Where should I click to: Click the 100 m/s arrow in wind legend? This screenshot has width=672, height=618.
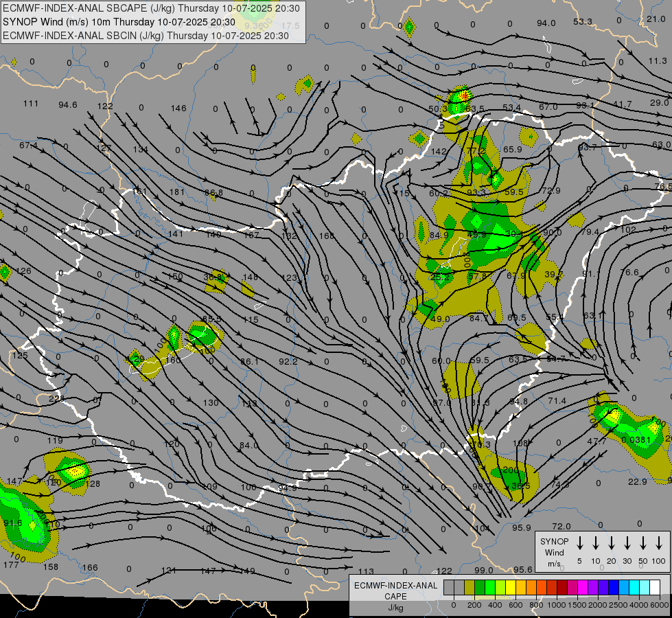(659, 543)
